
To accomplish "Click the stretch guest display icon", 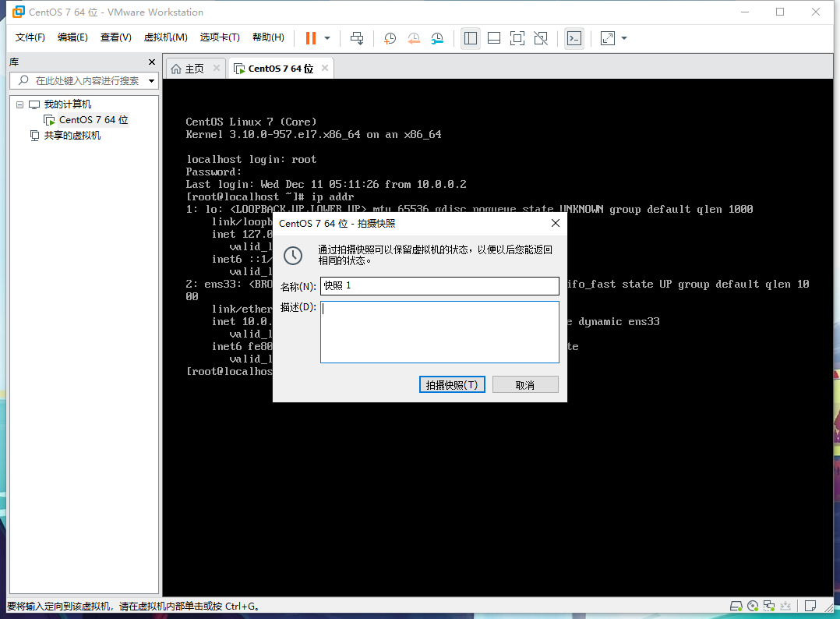I will point(608,38).
